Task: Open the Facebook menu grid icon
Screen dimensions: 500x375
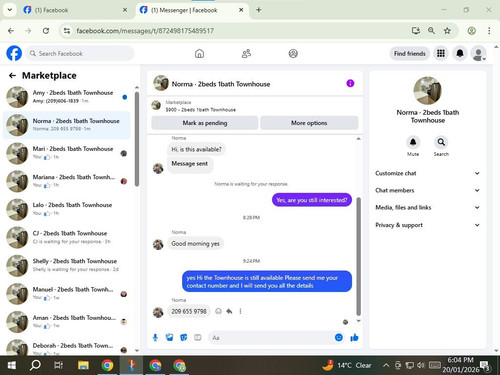Action: (x=441, y=53)
